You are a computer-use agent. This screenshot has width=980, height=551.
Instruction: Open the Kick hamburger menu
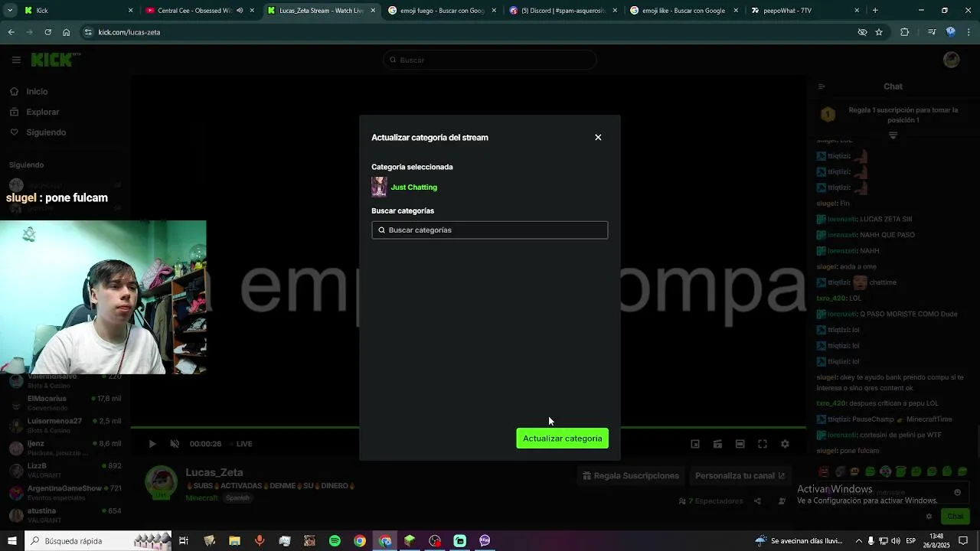click(16, 60)
